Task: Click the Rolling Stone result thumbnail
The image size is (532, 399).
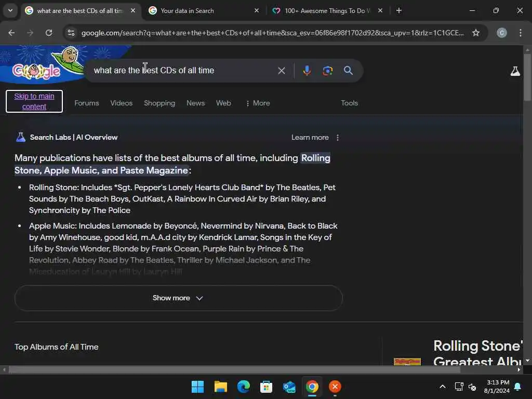Action: click(x=407, y=362)
